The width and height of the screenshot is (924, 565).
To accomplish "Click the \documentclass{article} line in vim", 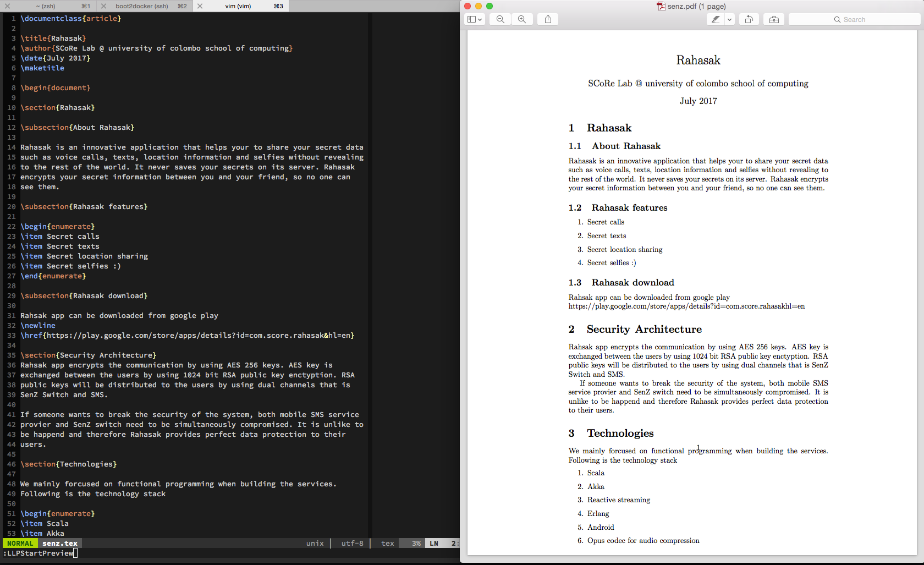I will 71,18.
